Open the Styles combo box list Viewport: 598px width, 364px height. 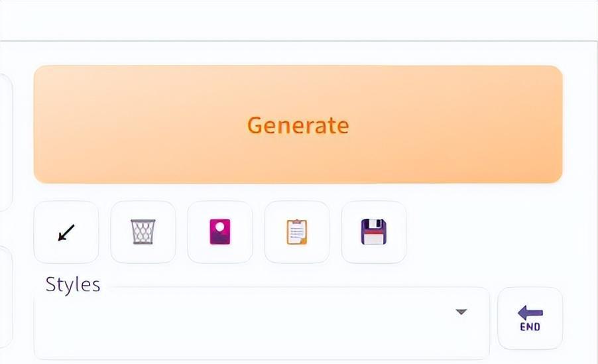[461, 312]
